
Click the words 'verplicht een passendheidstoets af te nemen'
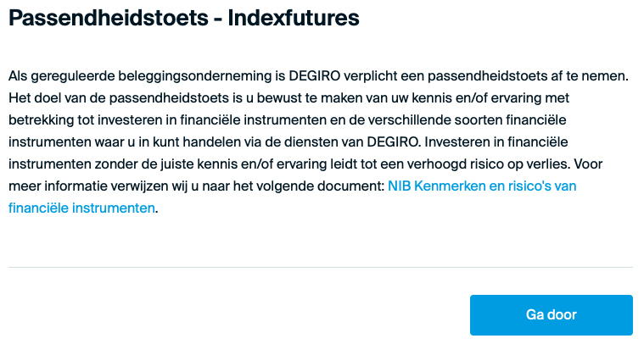(486, 76)
